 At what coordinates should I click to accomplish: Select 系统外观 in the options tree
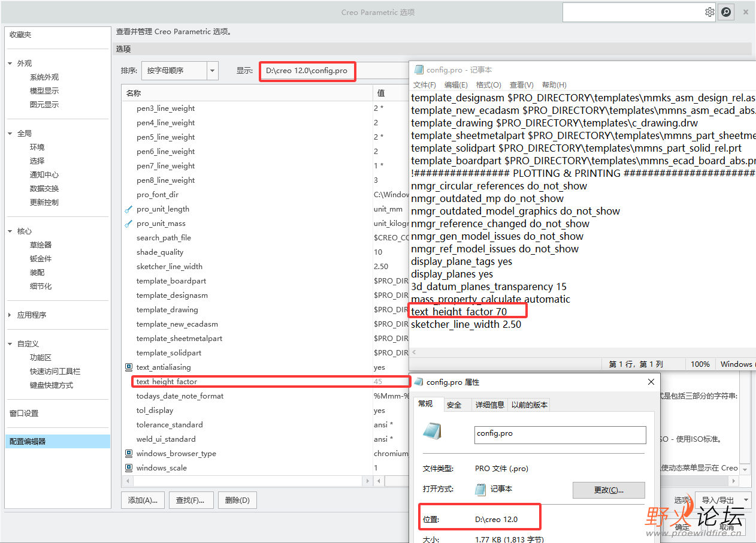point(44,77)
